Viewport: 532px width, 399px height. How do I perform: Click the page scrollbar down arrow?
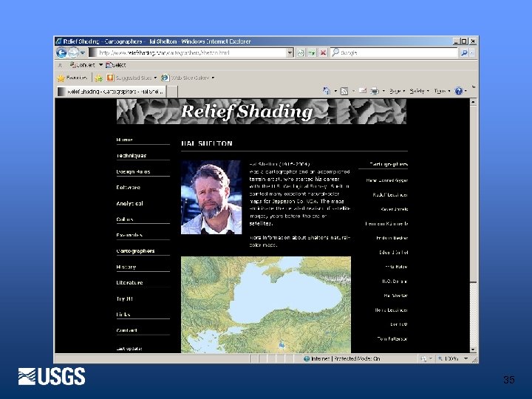tap(474, 349)
